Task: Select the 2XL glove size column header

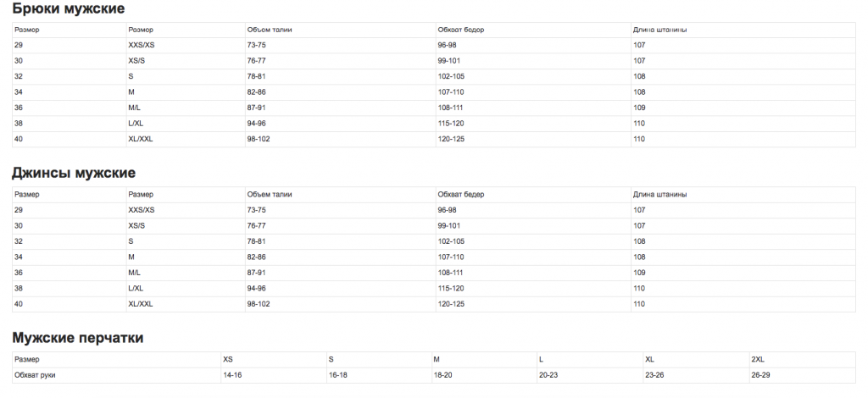Action: click(x=758, y=359)
